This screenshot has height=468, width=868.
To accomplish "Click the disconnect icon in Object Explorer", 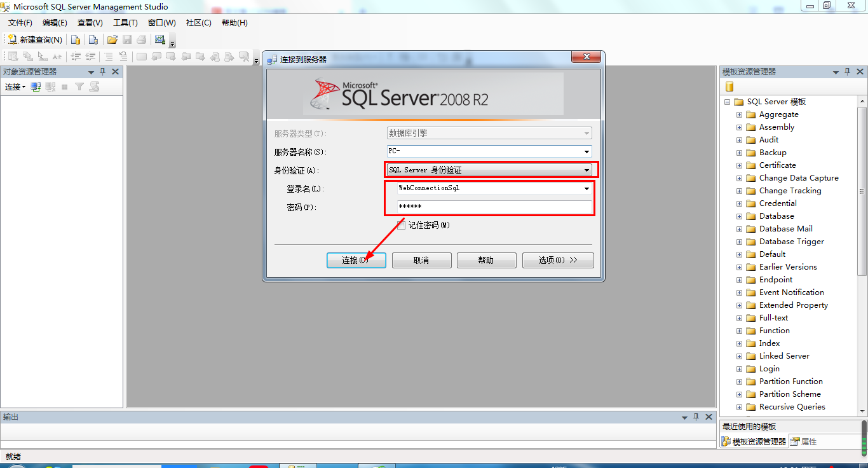I will pos(50,86).
